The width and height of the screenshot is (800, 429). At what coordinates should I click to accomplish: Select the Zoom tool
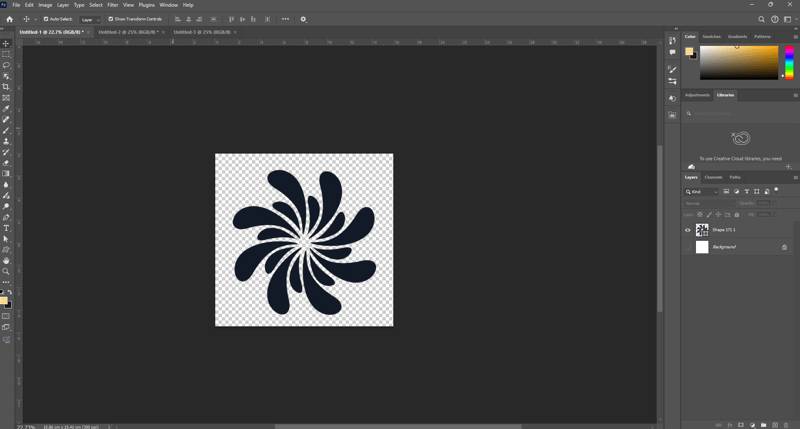(x=6, y=271)
